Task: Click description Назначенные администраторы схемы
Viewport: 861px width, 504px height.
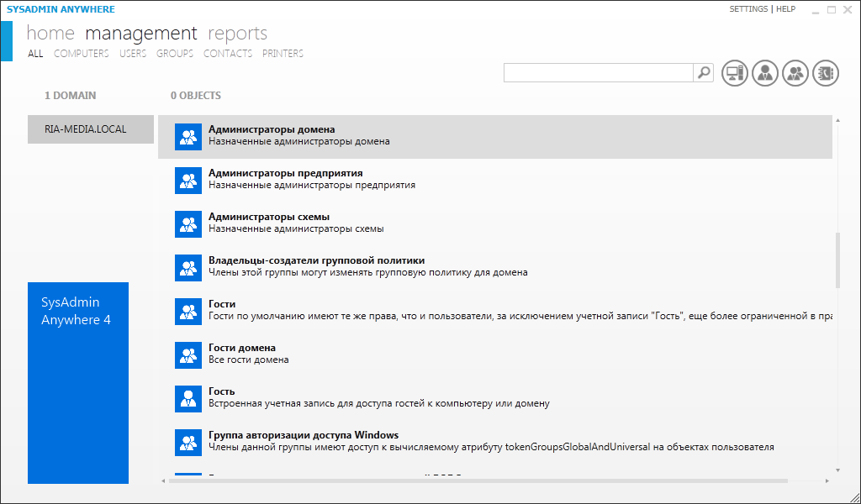Action: click(x=296, y=228)
